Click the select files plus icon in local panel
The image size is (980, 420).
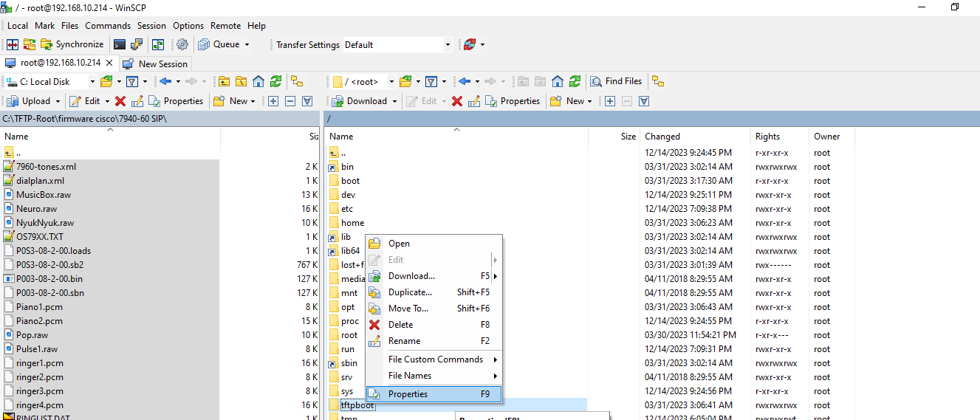(273, 101)
